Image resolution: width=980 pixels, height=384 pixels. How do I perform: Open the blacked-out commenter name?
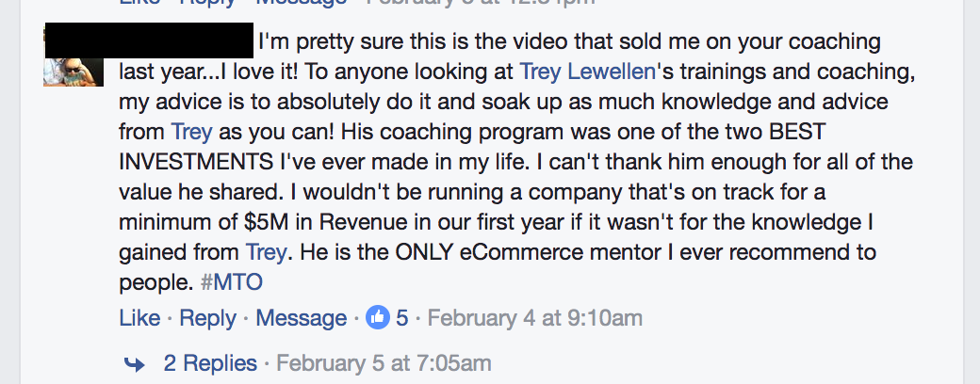tap(150, 40)
